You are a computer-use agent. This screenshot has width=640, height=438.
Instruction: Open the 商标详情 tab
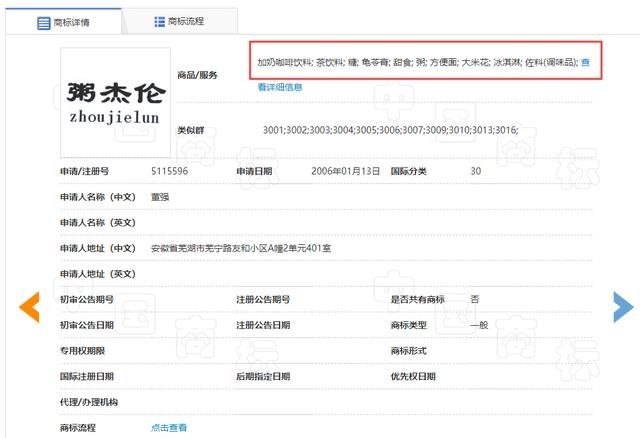click(x=63, y=22)
